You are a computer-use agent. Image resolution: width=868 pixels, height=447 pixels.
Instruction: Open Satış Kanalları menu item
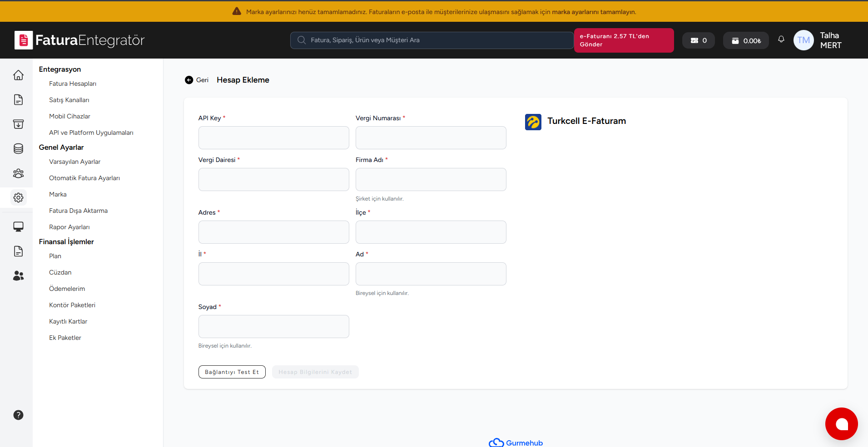(x=69, y=100)
